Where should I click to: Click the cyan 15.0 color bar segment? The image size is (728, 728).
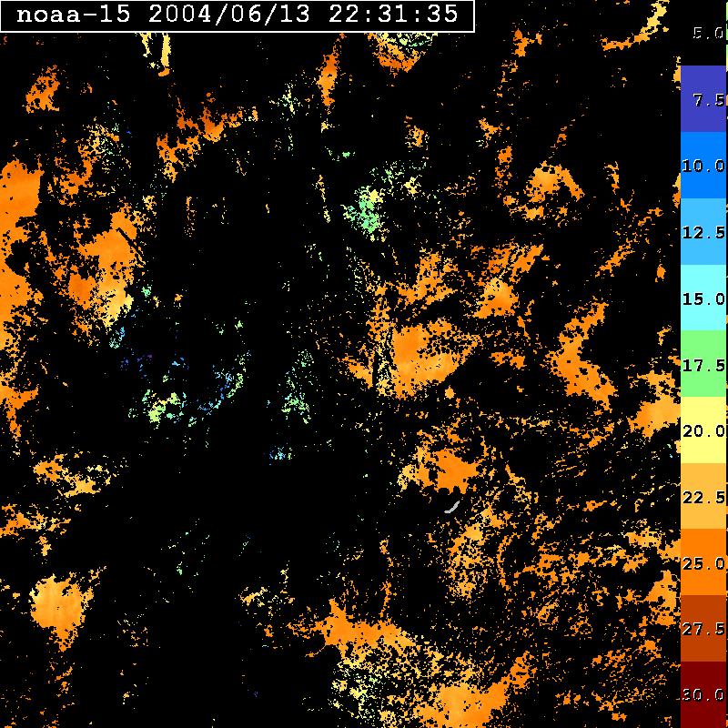[x=703, y=298]
